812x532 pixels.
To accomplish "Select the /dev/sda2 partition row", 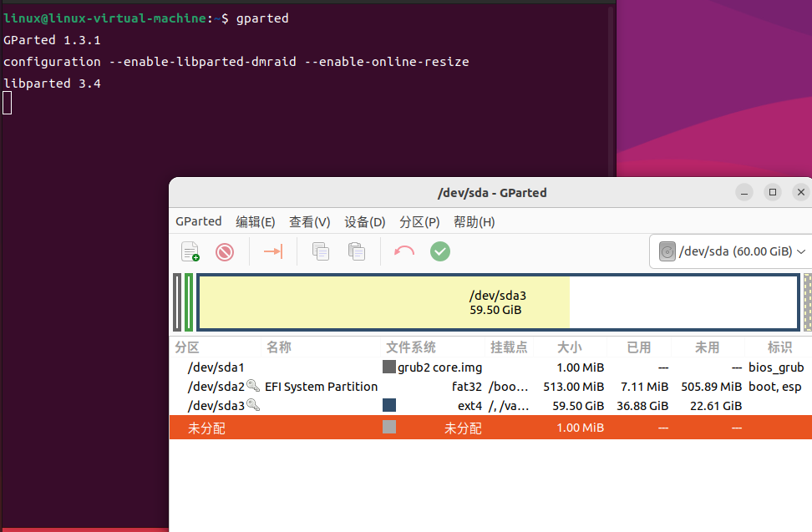I will click(x=490, y=387).
